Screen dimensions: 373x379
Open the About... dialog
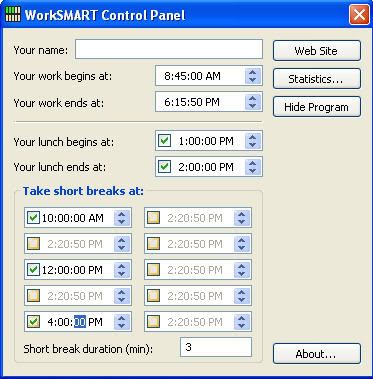pos(317,354)
